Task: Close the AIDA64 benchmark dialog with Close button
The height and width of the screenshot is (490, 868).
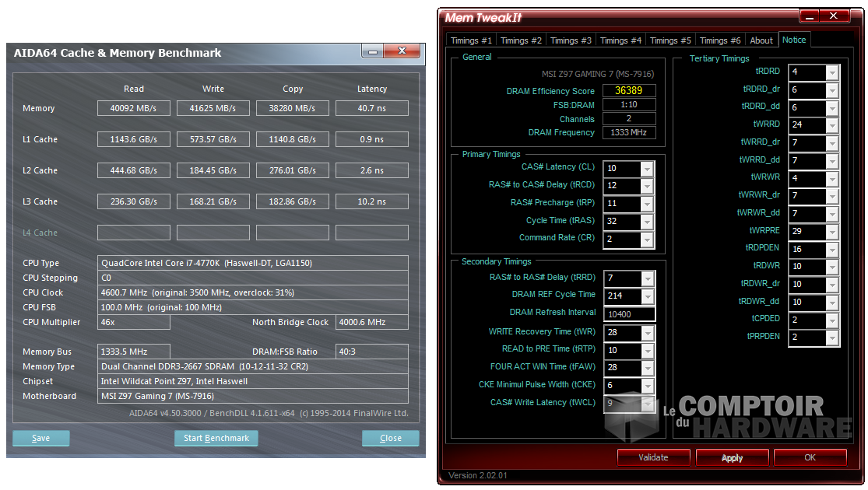Action: (390, 438)
